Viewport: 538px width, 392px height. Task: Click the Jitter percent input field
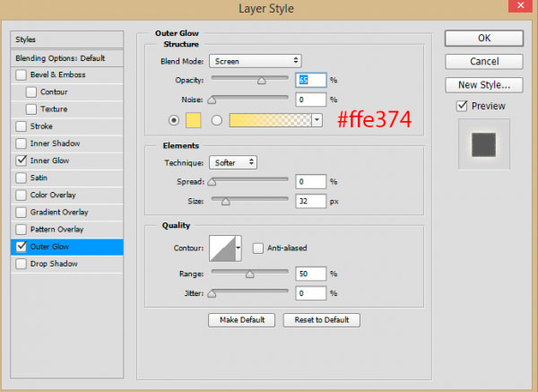(311, 293)
